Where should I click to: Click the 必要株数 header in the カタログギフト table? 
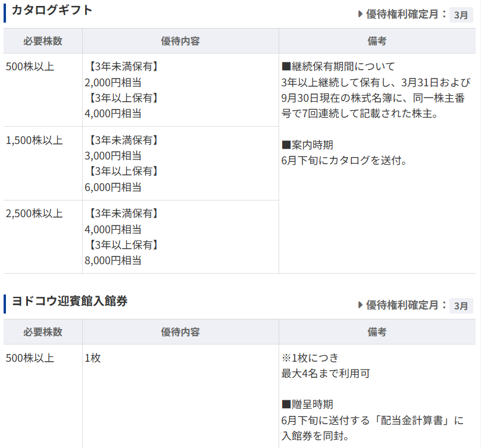(43, 41)
